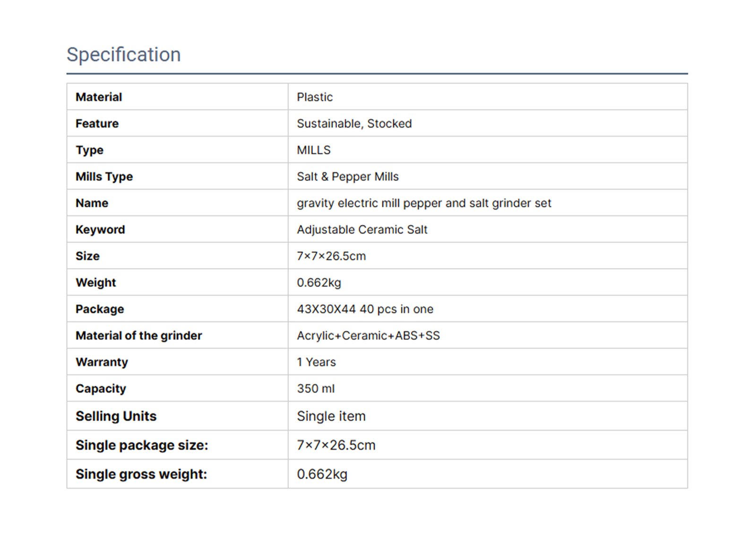
Task: Select the value in Single gross weight row
Action: [x=322, y=474]
